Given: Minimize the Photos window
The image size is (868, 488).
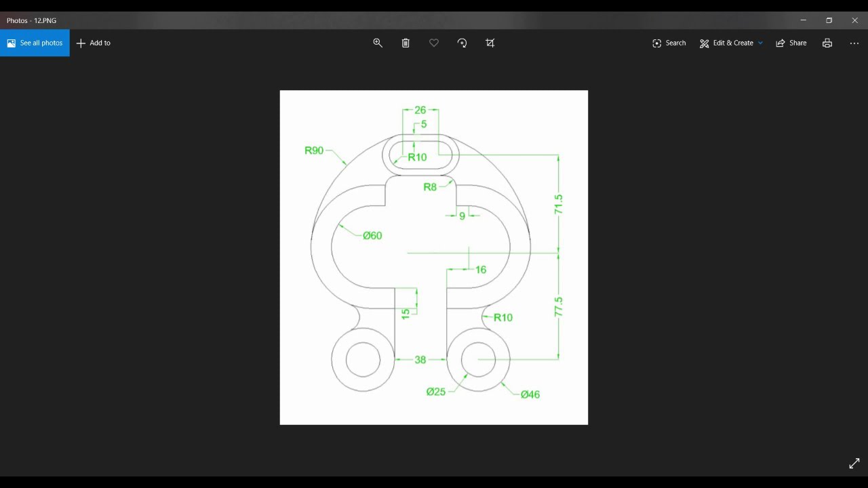Looking at the screenshot, I should 804,20.
